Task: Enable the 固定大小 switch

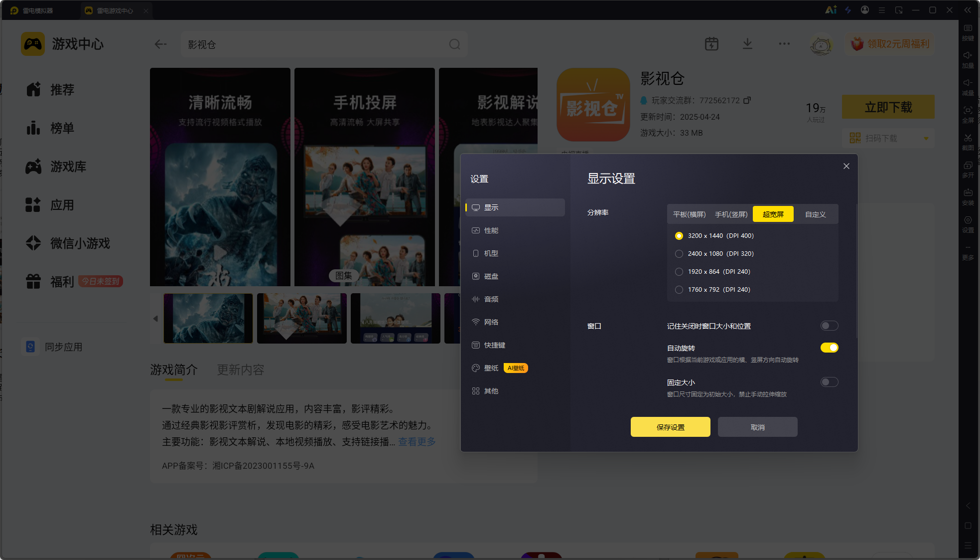Action: 830,382
